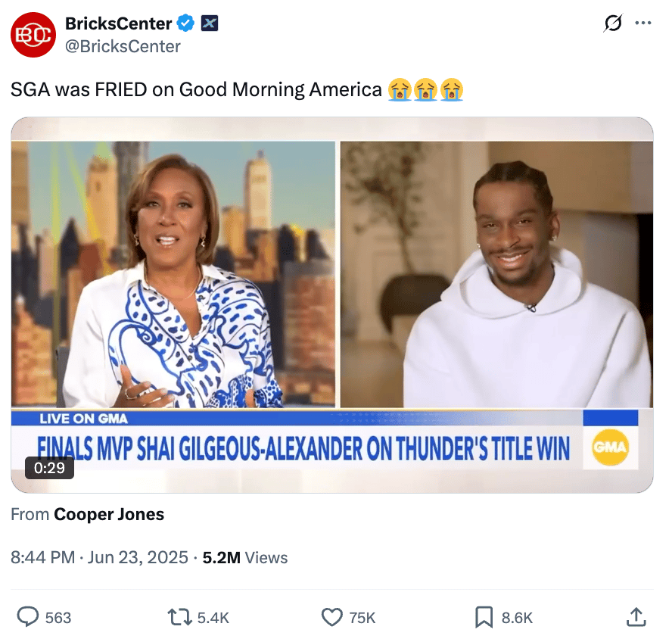The width and height of the screenshot is (672, 642).
Task: Like the post with the heart icon
Action: point(332,618)
